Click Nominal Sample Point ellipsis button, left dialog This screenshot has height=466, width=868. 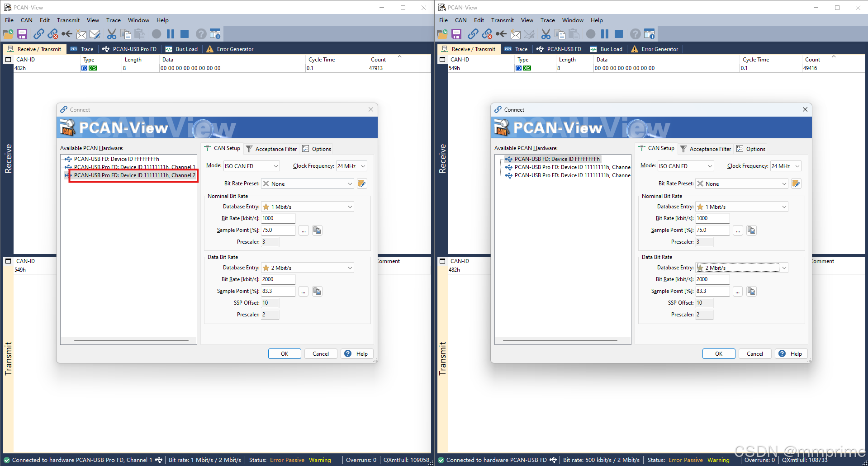pyautogui.click(x=304, y=231)
